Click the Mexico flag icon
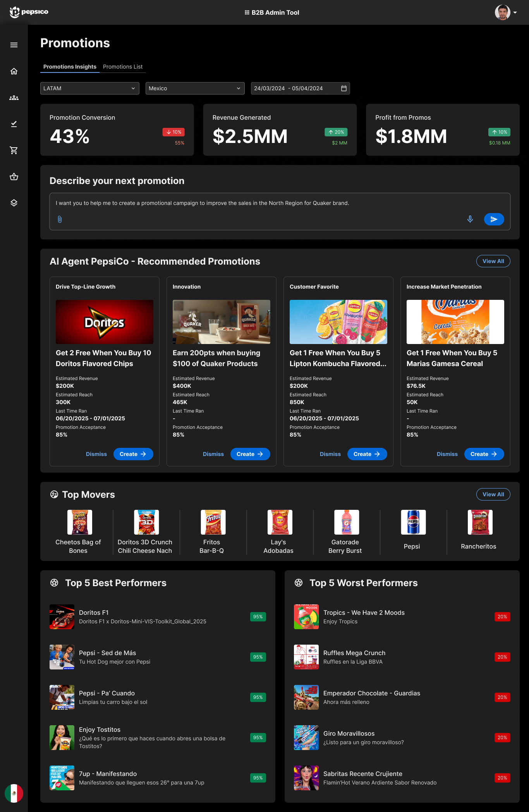 [x=14, y=793]
